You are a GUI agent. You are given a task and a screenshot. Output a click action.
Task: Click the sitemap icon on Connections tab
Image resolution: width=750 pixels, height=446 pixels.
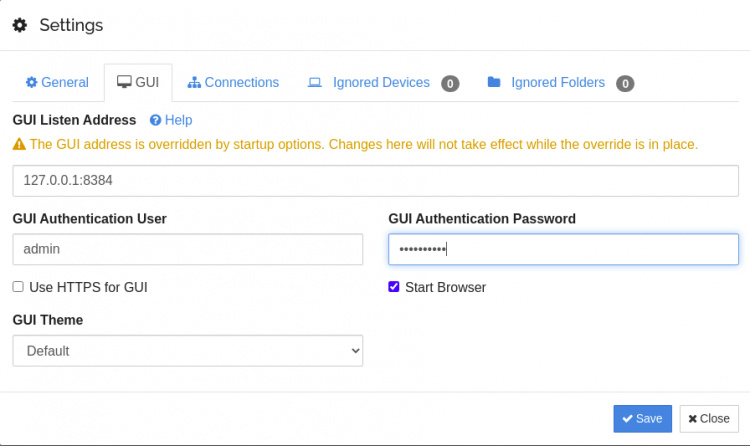click(x=194, y=82)
